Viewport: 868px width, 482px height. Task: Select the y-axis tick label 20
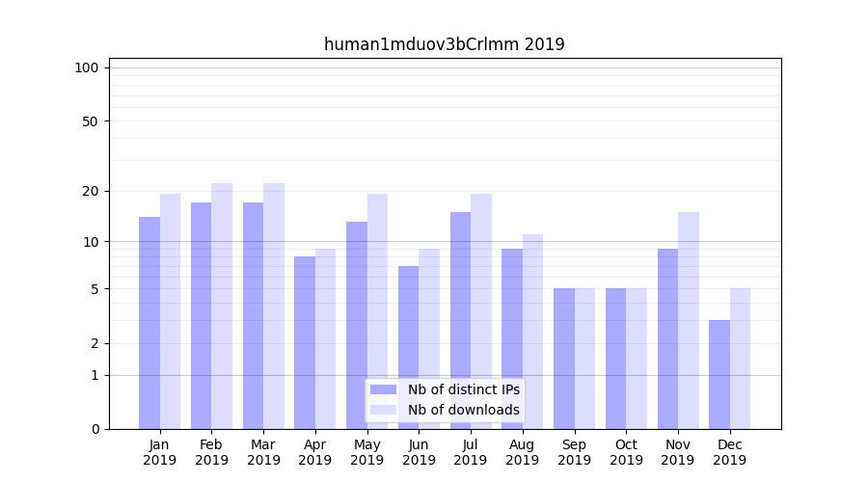(x=90, y=191)
